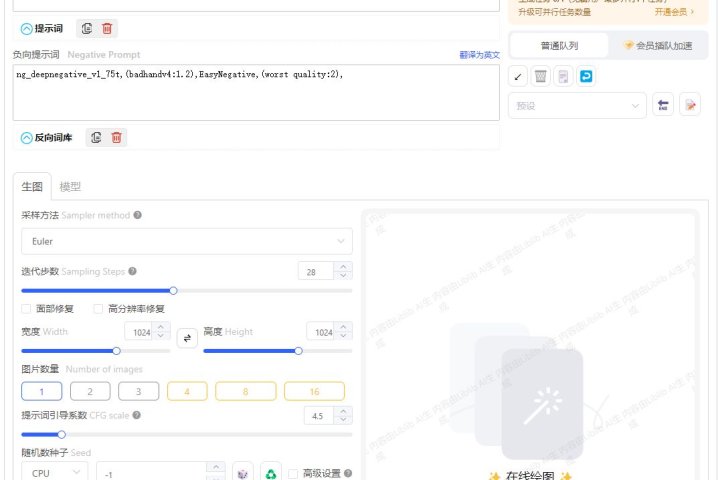The width and height of the screenshot is (720, 480).
Task: Set number of images to 2
Action: point(90,391)
